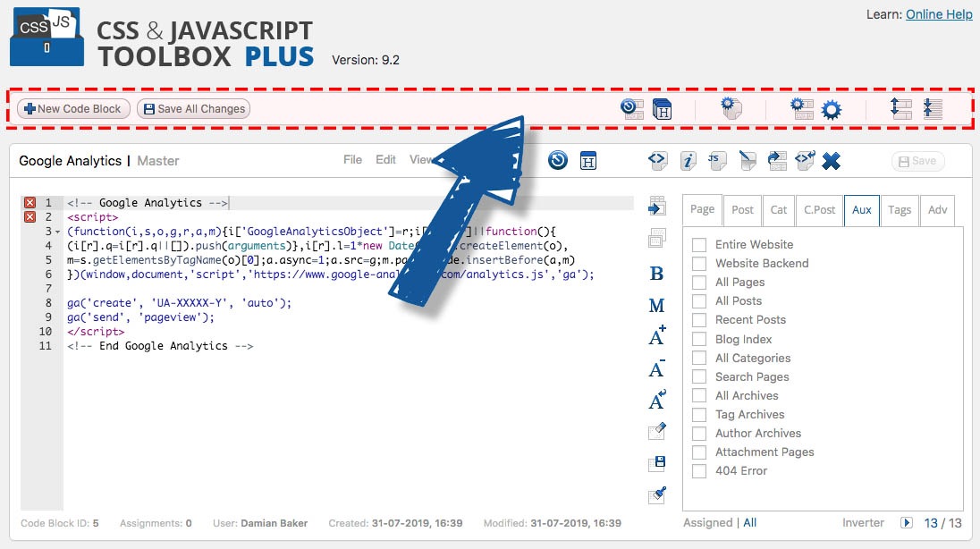Click the bold B editor icon
The height and width of the screenshot is (549, 980).
(656, 274)
